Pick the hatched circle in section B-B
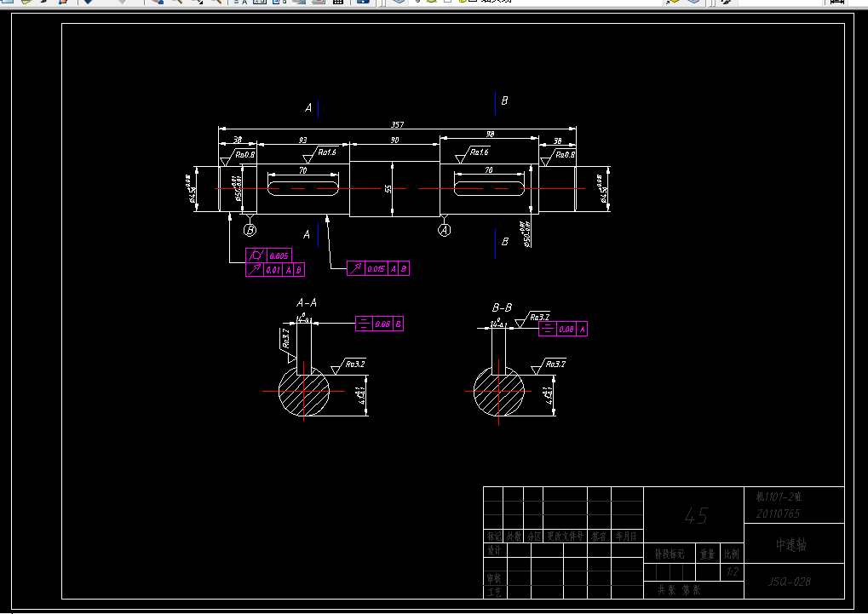The height and width of the screenshot is (614, 868). (x=499, y=391)
